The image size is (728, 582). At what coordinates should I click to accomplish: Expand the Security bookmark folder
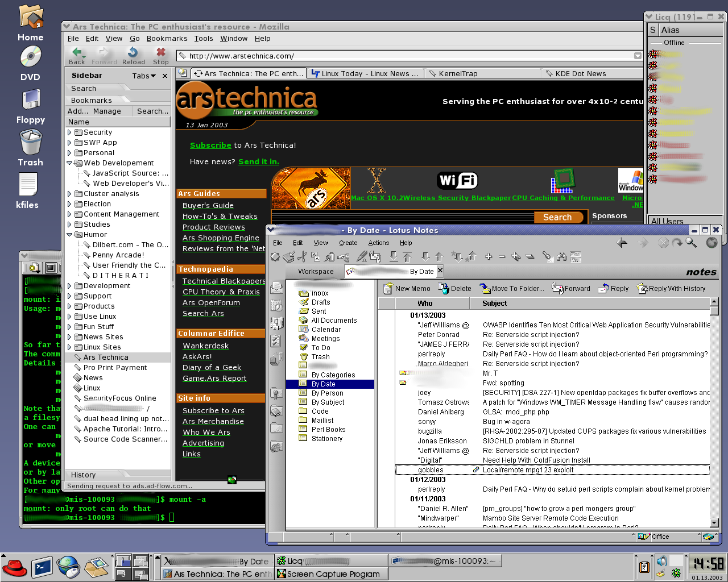coord(70,132)
